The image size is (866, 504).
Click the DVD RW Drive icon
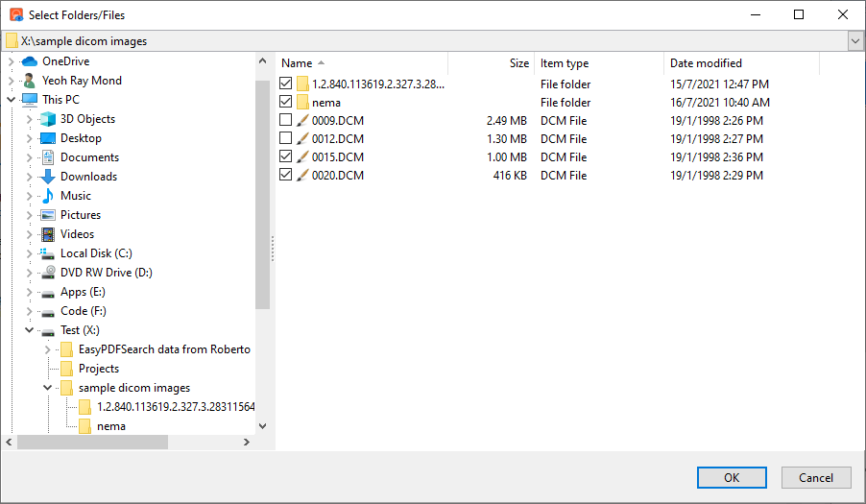tap(48, 273)
